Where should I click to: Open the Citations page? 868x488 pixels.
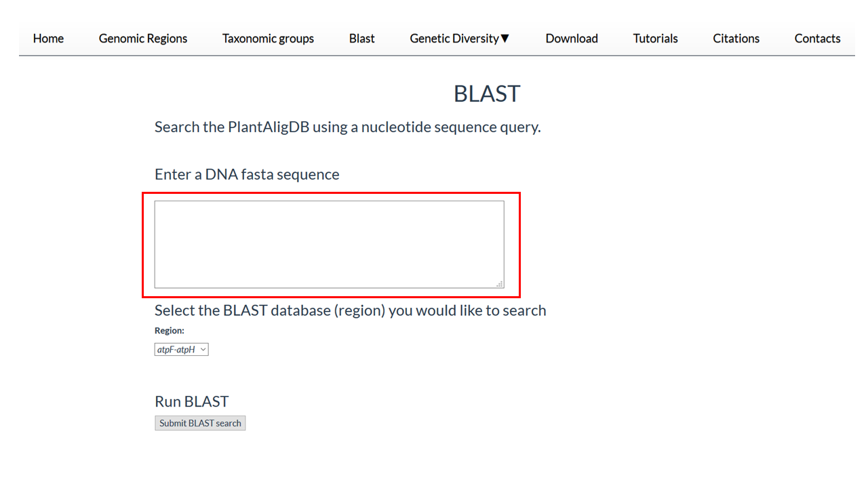[736, 39]
